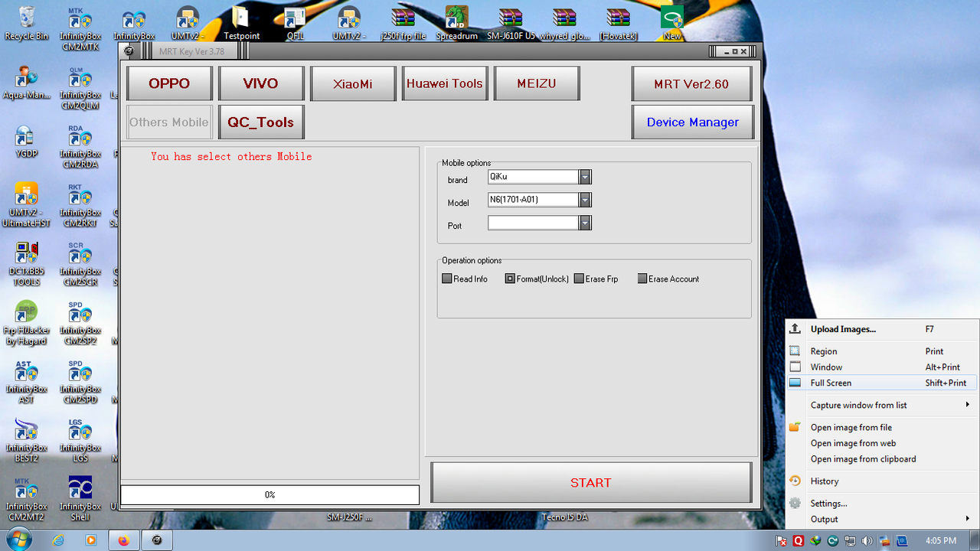Open the j250f frp file archive
The height and width of the screenshot is (551, 980).
click(x=403, y=23)
